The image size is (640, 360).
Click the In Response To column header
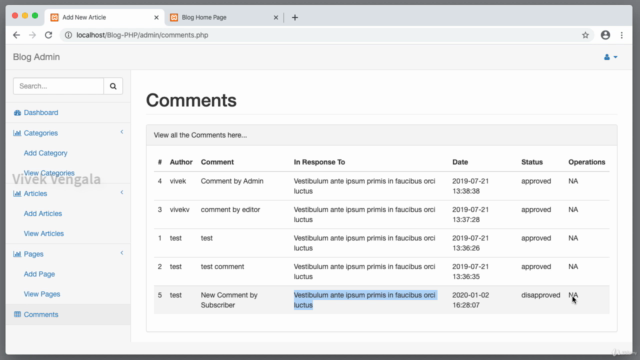pyautogui.click(x=319, y=162)
